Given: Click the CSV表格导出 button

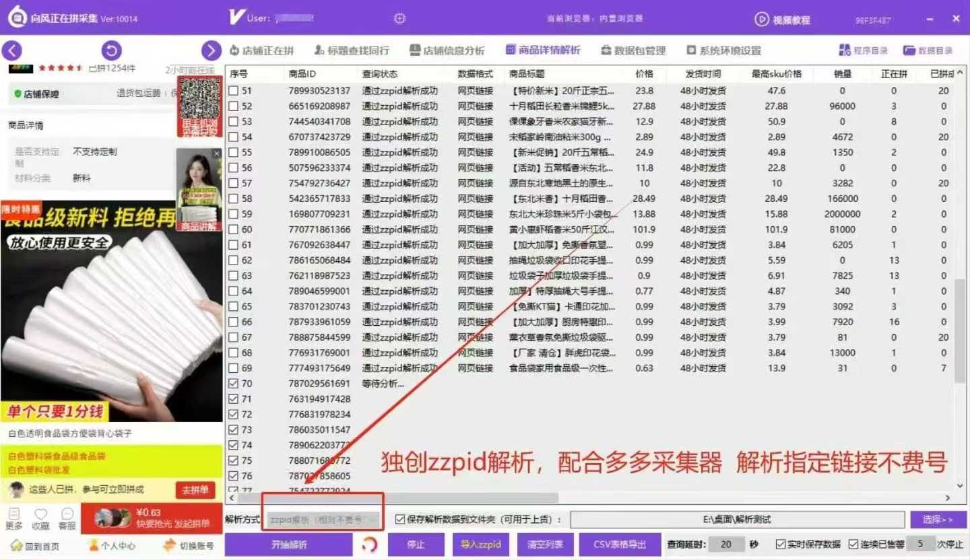Looking at the screenshot, I should [x=619, y=545].
